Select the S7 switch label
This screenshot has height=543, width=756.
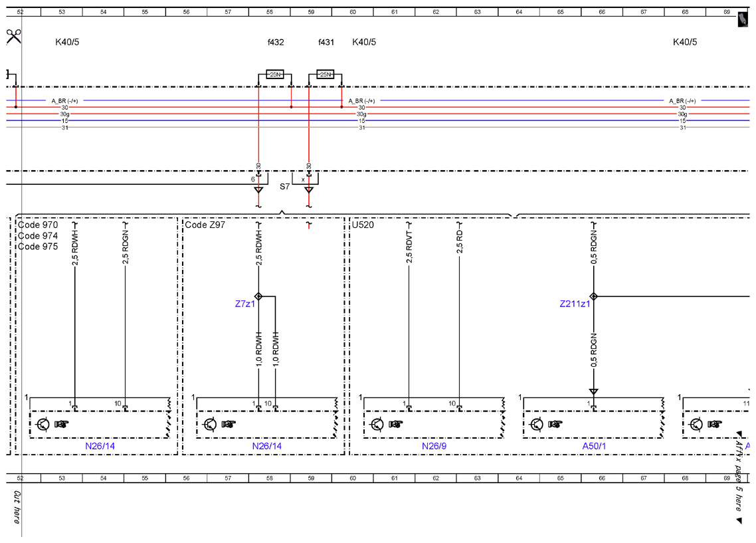click(285, 187)
